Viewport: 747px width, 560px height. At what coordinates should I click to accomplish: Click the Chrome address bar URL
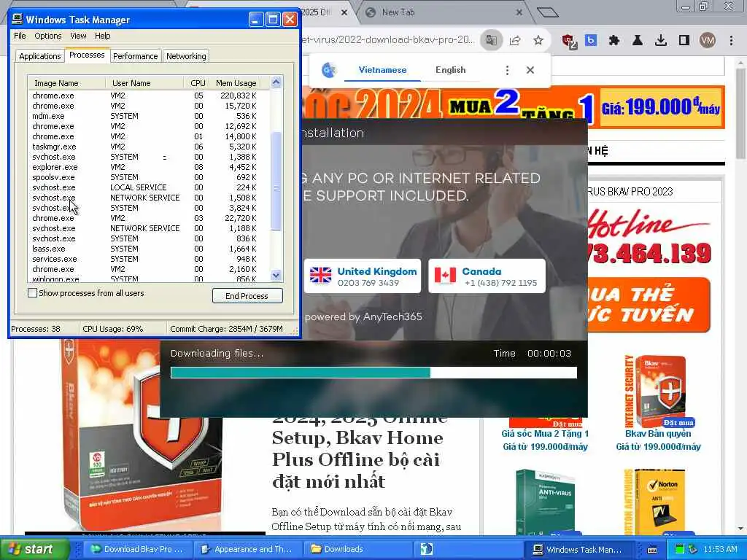click(388, 40)
